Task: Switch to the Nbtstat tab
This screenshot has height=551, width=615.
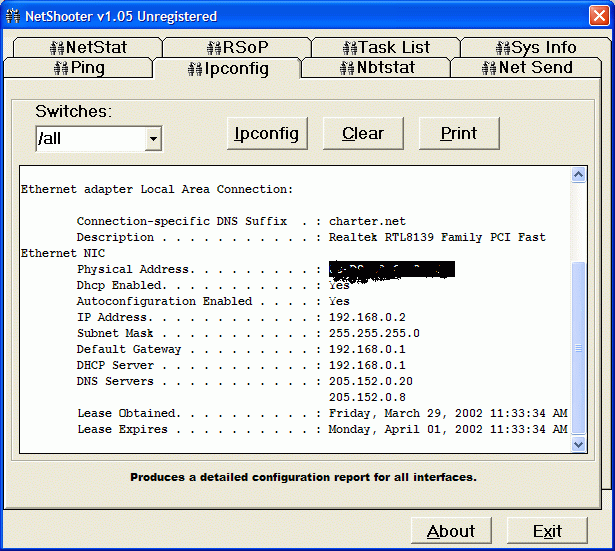Action: click(x=377, y=68)
